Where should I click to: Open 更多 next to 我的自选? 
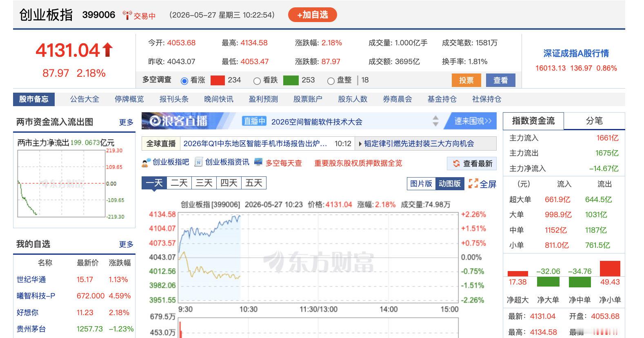(x=126, y=244)
